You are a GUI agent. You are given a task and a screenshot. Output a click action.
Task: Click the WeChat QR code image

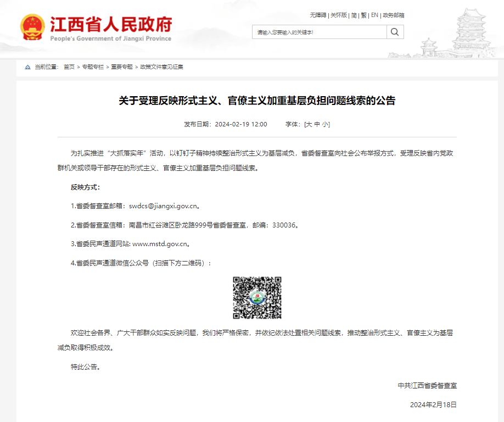[x=257, y=298]
